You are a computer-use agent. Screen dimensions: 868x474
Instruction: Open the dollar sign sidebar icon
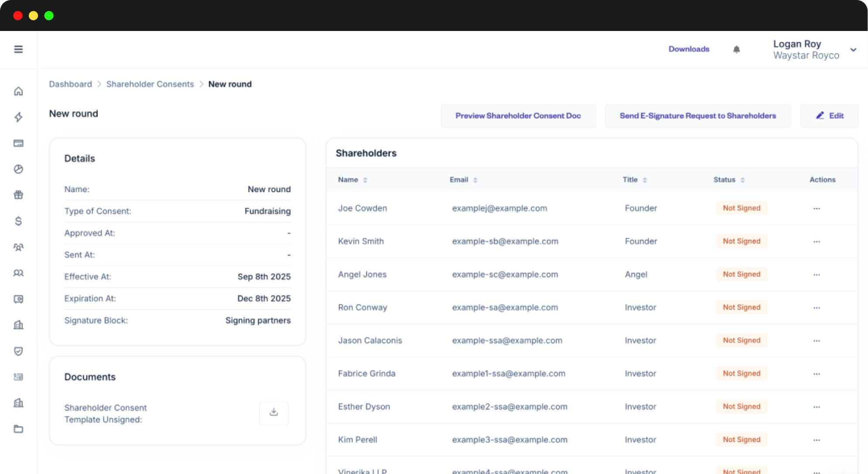tap(18, 221)
